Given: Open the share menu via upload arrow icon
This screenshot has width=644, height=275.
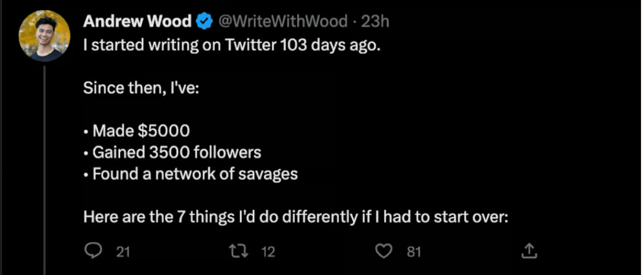Looking at the screenshot, I should pyautogui.click(x=529, y=251).
